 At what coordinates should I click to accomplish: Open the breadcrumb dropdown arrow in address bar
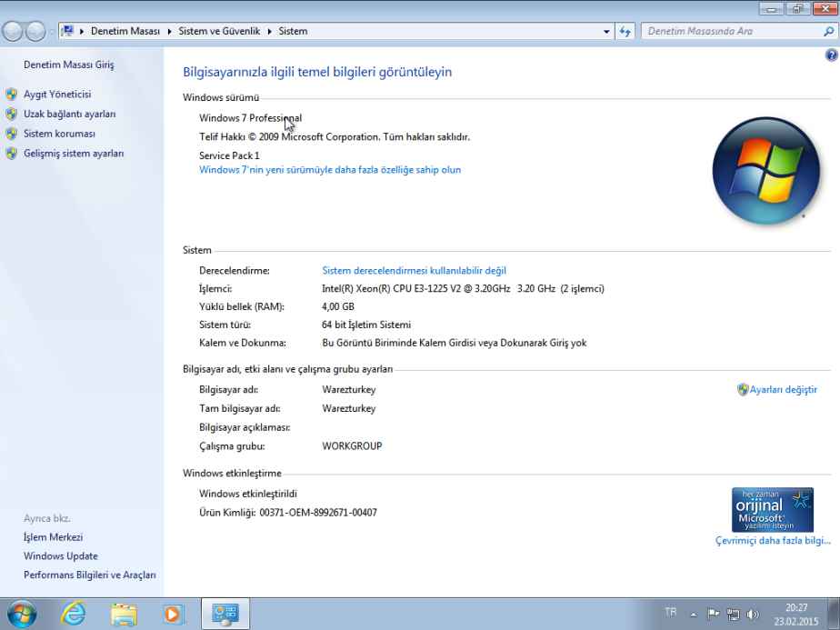[606, 30]
